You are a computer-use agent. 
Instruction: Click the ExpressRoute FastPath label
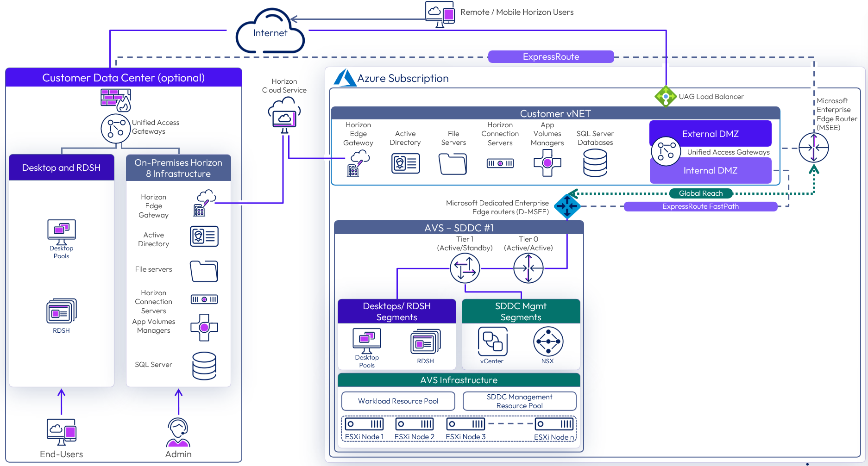[x=700, y=206]
